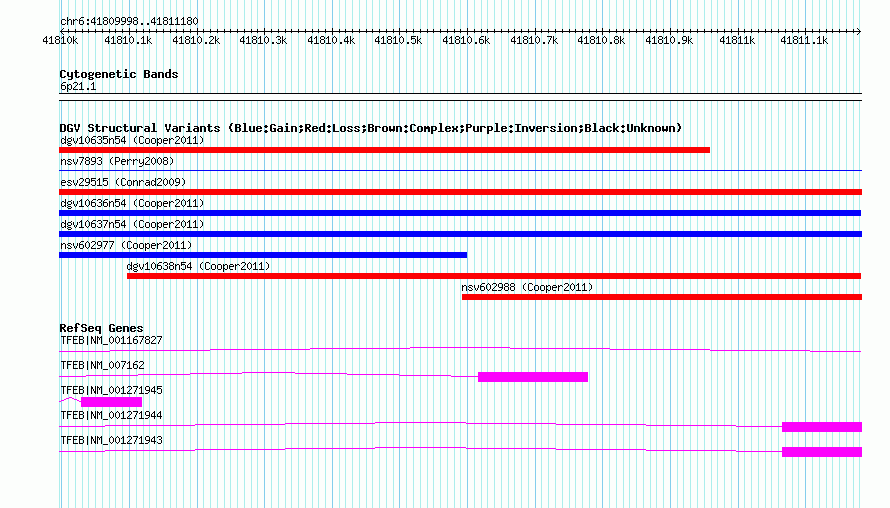Click the 41811k ruler tick label

(x=737, y=40)
